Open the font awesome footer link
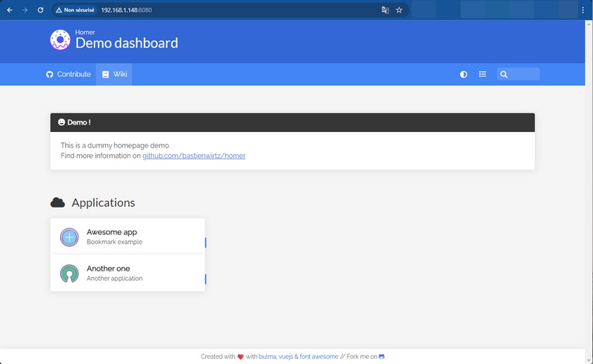Image resolution: width=593 pixels, height=364 pixels. coord(319,357)
